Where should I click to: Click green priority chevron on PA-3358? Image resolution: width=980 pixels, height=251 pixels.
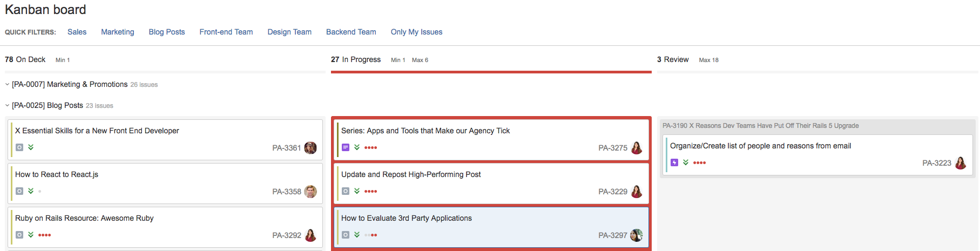tap(31, 191)
